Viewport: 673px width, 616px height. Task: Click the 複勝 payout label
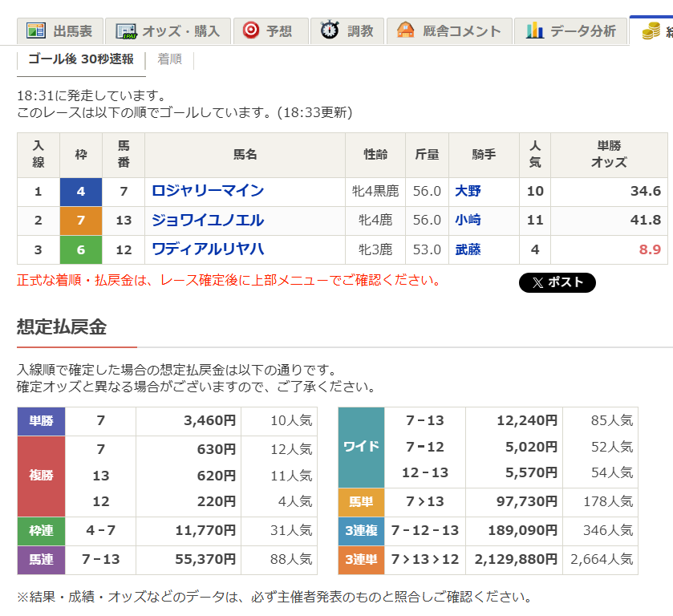tap(41, 476)
